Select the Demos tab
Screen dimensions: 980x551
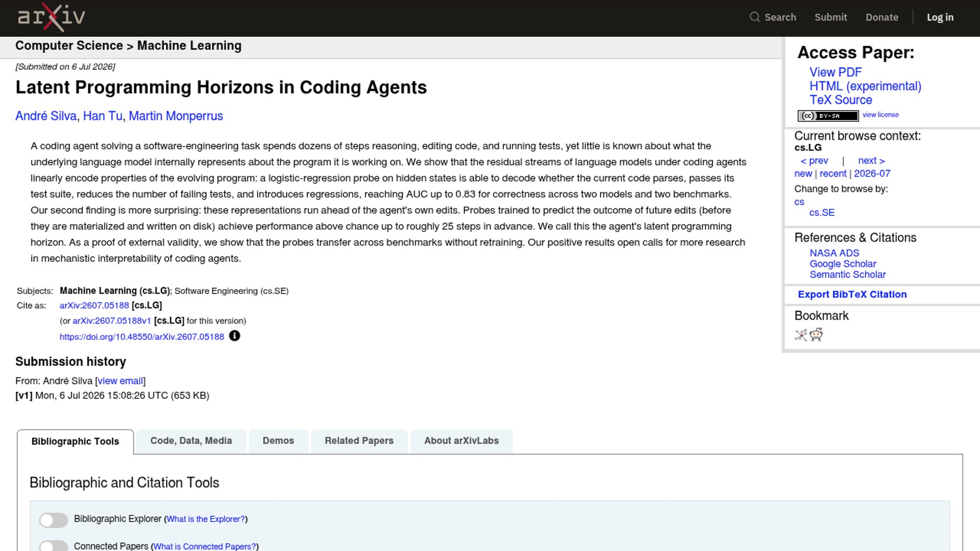pyautogui.click(x=278, y=441)
